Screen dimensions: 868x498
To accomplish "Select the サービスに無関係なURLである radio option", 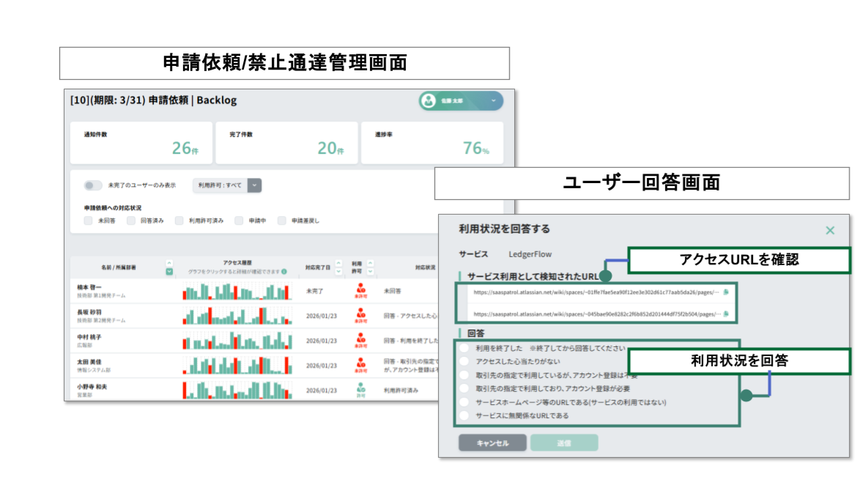I will [x=462, y=414].
